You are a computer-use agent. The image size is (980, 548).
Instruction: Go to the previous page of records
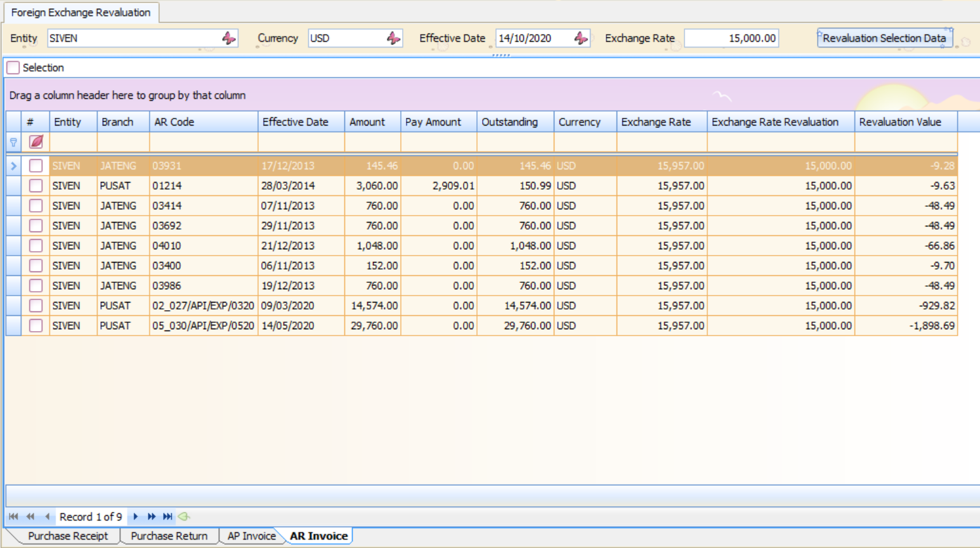(x=30, y=517)
